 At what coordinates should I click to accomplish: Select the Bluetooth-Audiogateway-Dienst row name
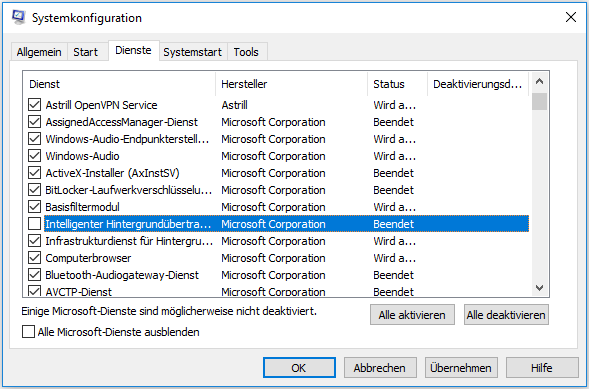122,275
